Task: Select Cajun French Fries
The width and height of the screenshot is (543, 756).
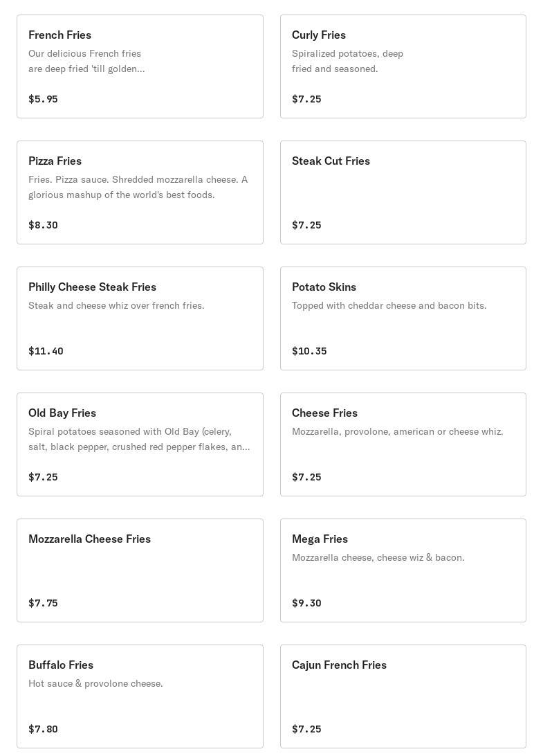Action: pos(403,696)
